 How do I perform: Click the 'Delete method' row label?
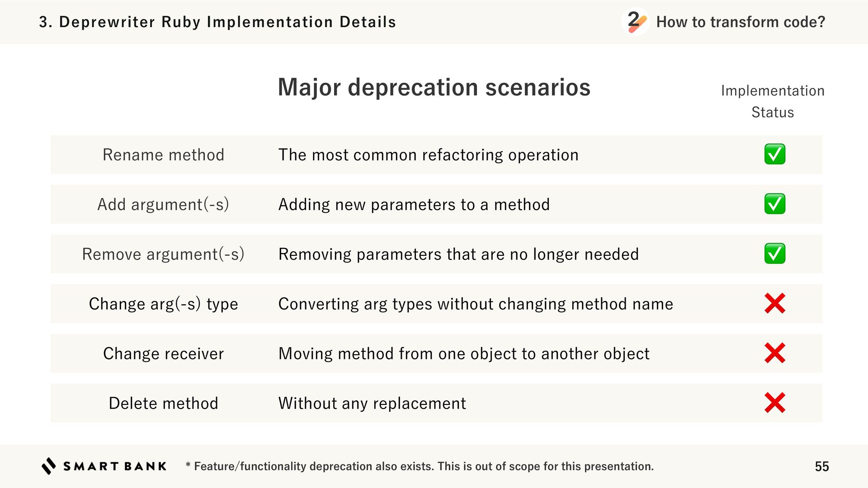pos(163,404)
